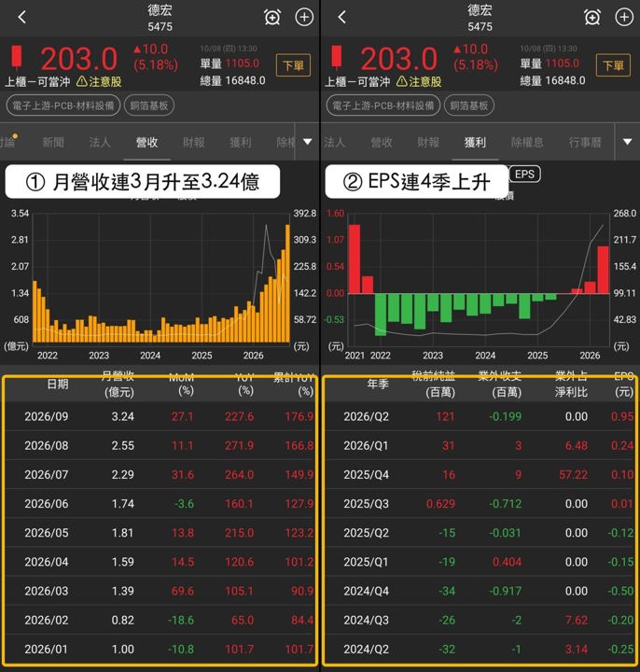
Task: Select 2026/Q2 earnings row
Action: (x=480, y=416)
